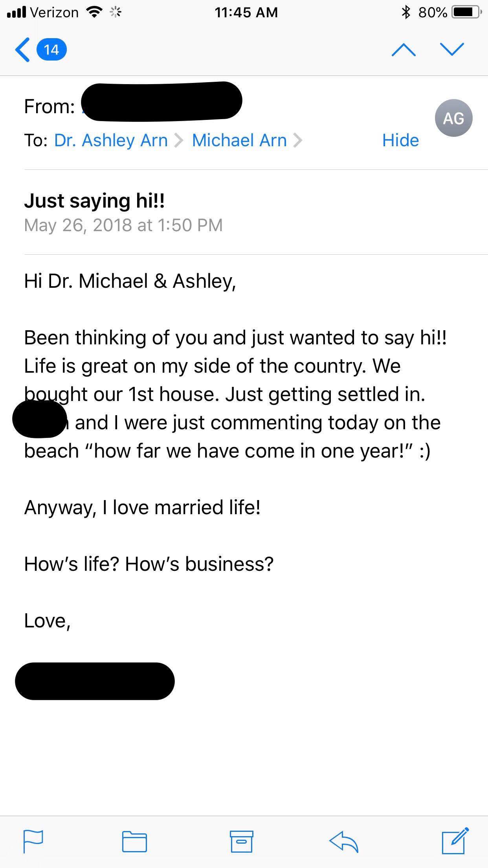Archive the email with the archive box icon

click(x=241, y=841)
